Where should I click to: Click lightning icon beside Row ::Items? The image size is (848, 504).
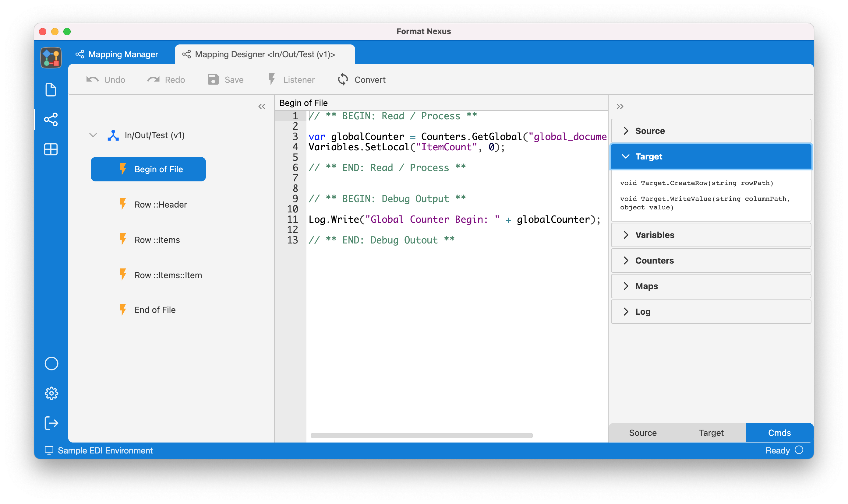123,240
